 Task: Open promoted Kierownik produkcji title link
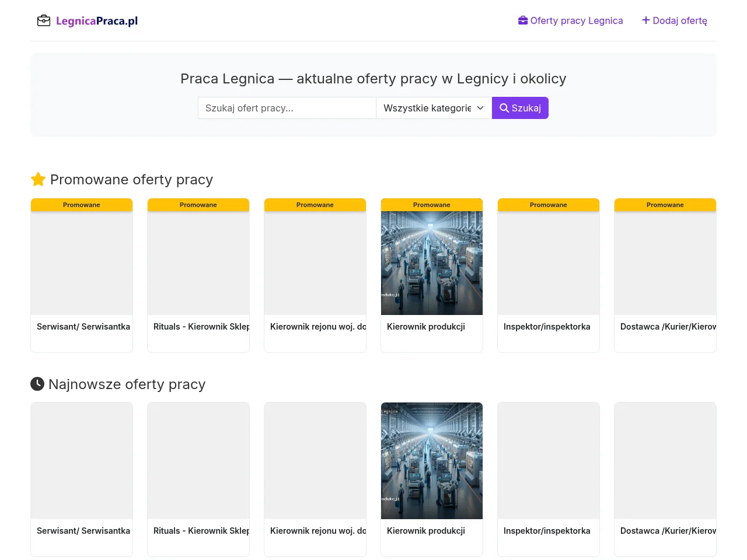(x=426, y=327)
